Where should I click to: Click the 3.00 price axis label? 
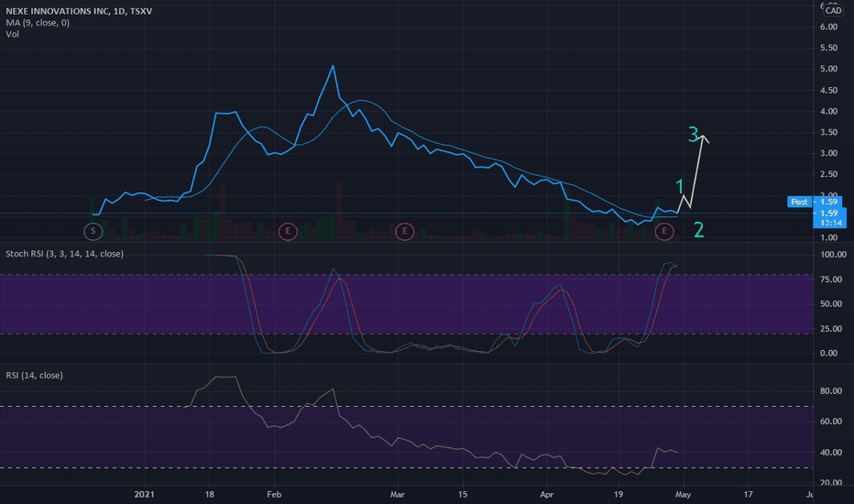pos(828,153)
